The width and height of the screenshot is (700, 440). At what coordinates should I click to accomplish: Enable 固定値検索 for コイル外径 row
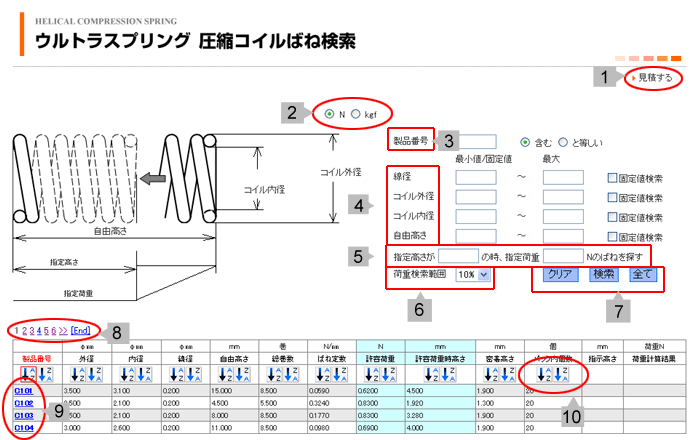(x=612, y=197)
